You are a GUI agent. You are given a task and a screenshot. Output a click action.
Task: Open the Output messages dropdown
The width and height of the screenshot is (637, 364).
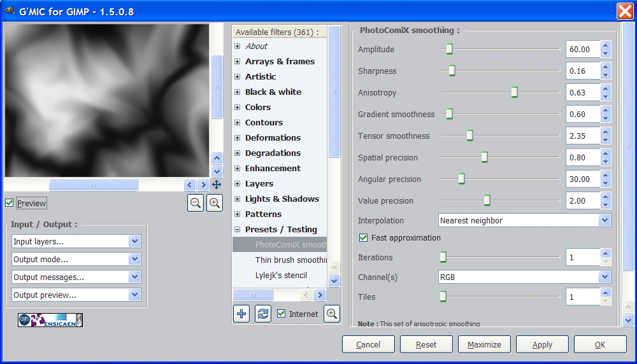tap(76, 277)
